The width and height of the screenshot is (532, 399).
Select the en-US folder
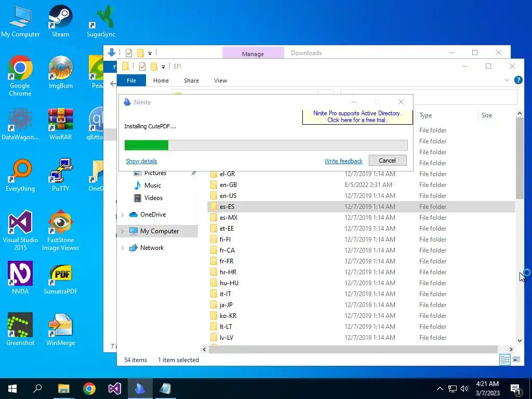228,196
